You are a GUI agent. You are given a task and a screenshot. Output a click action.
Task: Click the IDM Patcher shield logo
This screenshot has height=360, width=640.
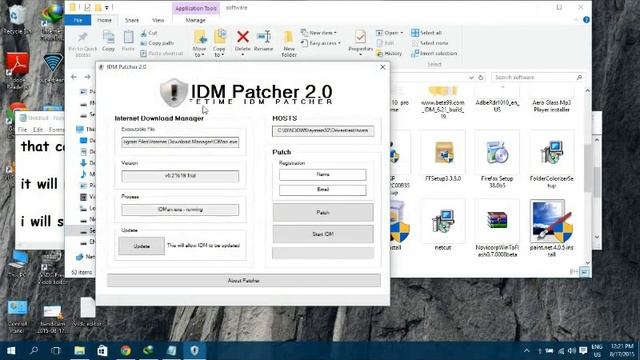[173, 92]
